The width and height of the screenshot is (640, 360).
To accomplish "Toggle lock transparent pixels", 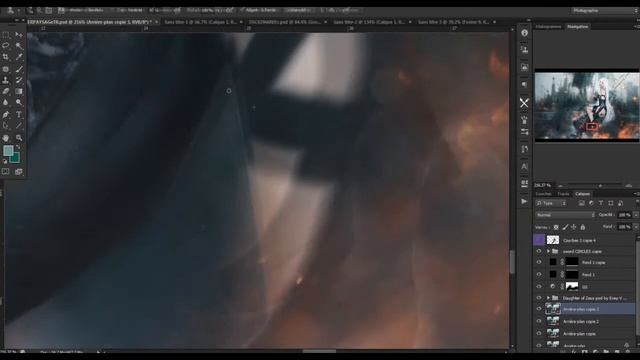I will pos(556,227).
